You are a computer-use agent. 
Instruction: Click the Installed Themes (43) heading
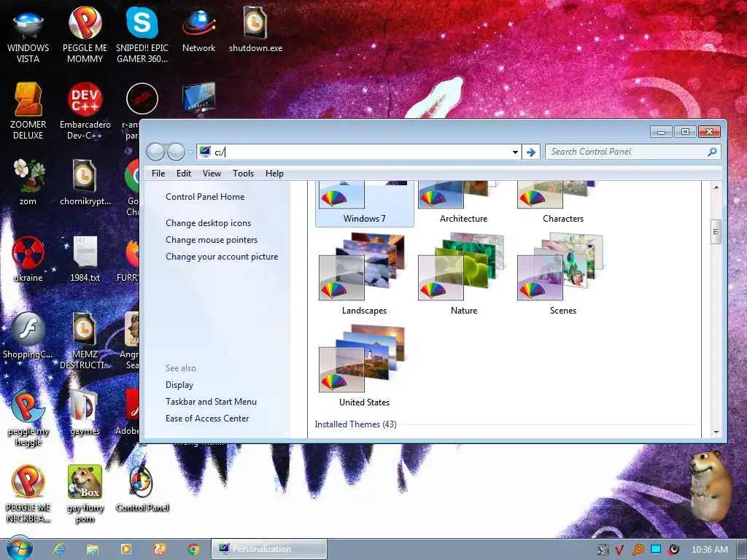pos(355,424)
